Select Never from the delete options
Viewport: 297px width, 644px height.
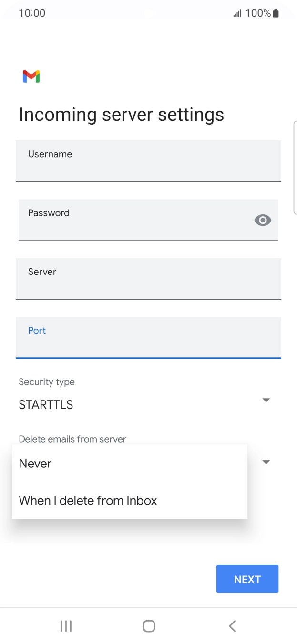pyautogui.click(x=35, y=463)
